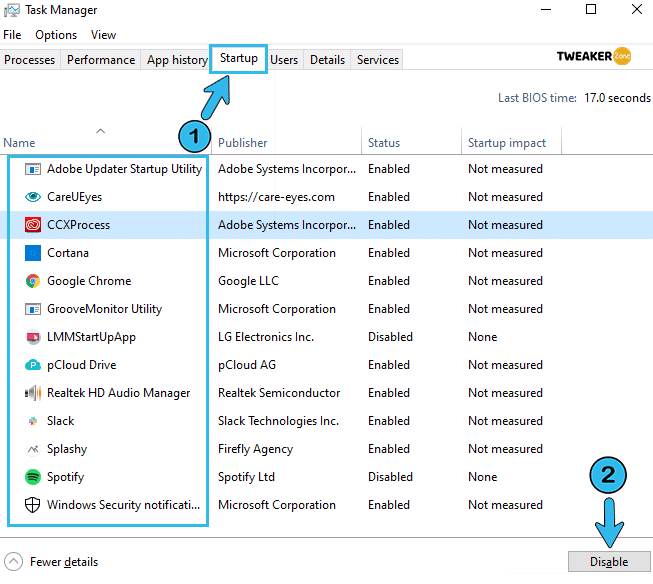Click the Disabled status in Spotify row

(x=390, y=477)
